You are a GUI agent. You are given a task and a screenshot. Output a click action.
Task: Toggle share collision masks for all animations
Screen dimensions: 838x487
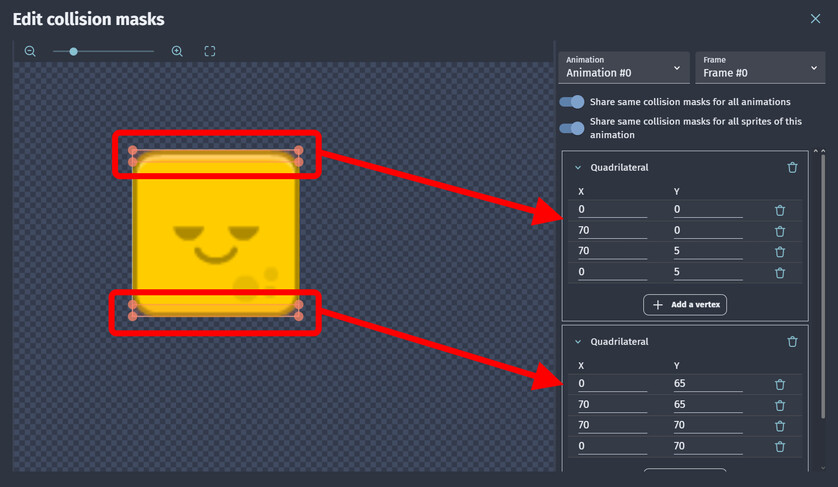click(571, 102)
